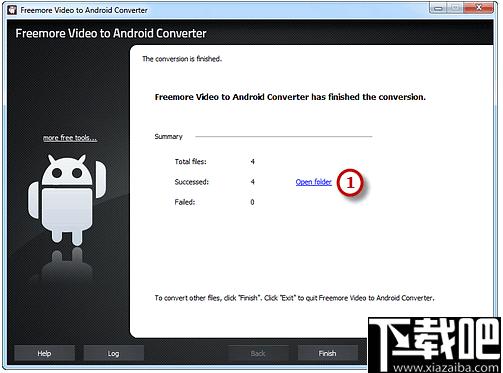Click the Android robot logo
503x373 pixels.
67,199
